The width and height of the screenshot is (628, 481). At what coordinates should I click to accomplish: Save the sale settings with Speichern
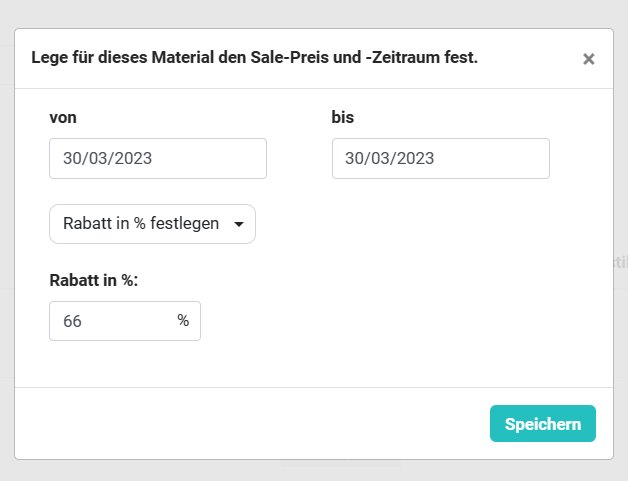pos(543,424)
